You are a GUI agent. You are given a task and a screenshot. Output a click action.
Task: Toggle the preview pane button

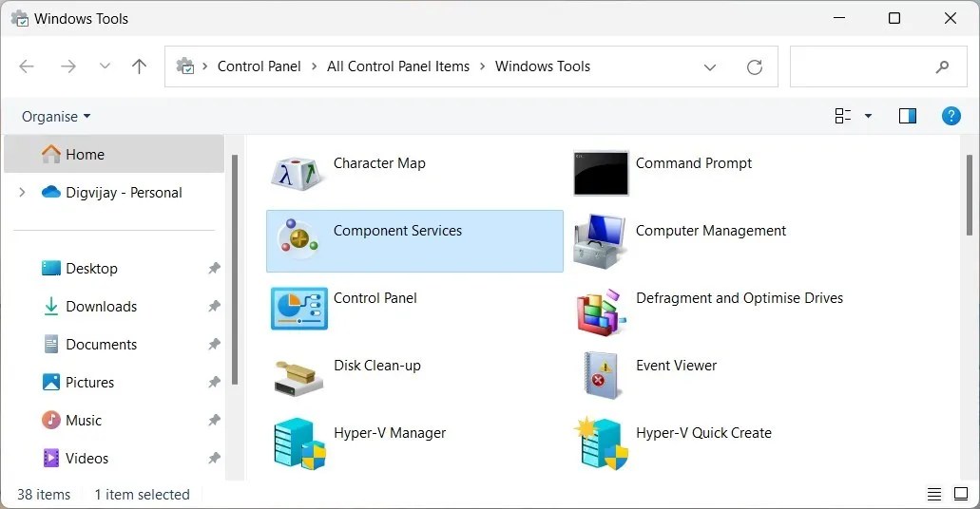(x=908, y=116)
